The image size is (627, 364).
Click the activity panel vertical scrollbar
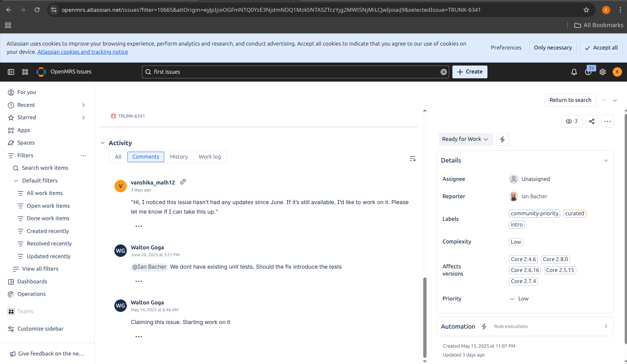point(425,317)
